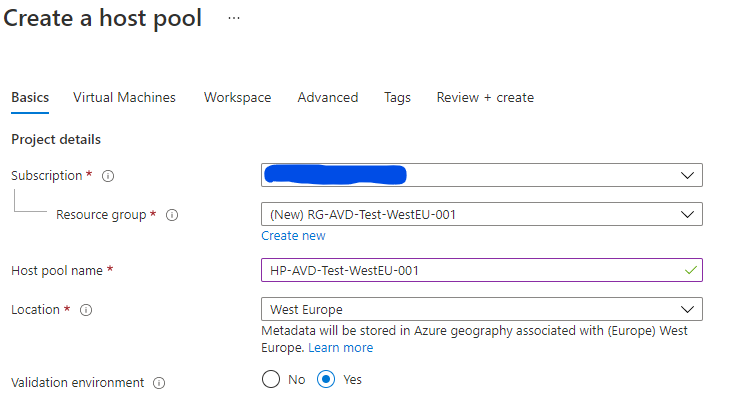Screen dimensions: 731x405
Task: Select Yes for Validation environment
Action: [x=326, y=379]
